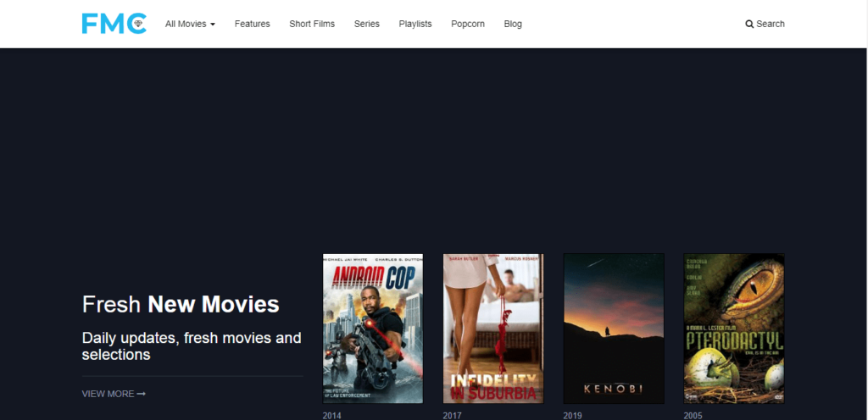
Task: Open the Infidelity in Suburbia poster
Action: 493,329
